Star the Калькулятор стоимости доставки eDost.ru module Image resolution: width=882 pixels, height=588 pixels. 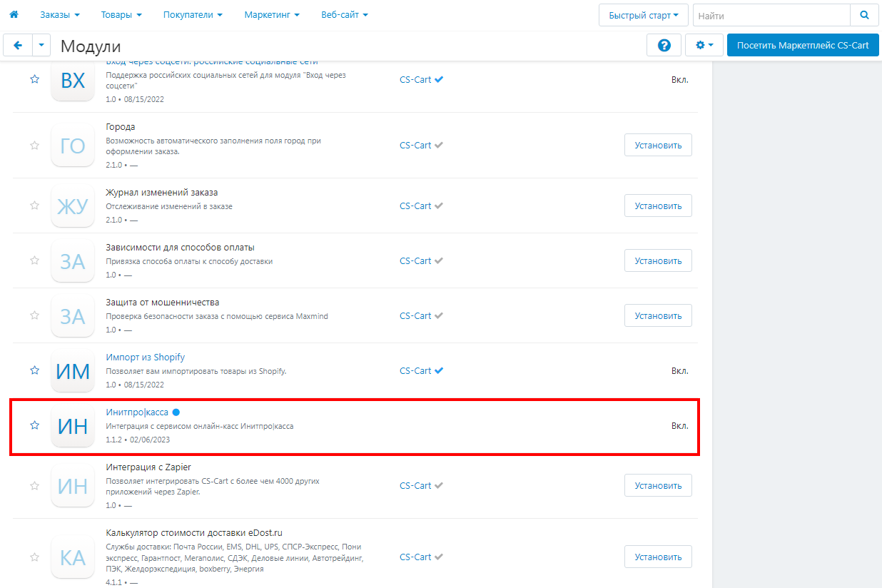coord(34,557)
